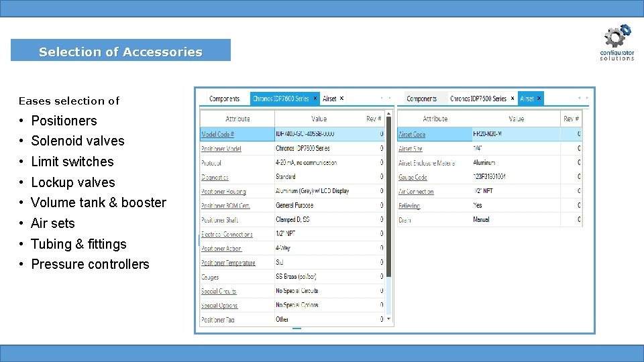Image resolution: width=644 pixels, height=362 pixels.
Task: Click Attribute column header in right table
Action: pyautogui.click(x=435, y=119)
